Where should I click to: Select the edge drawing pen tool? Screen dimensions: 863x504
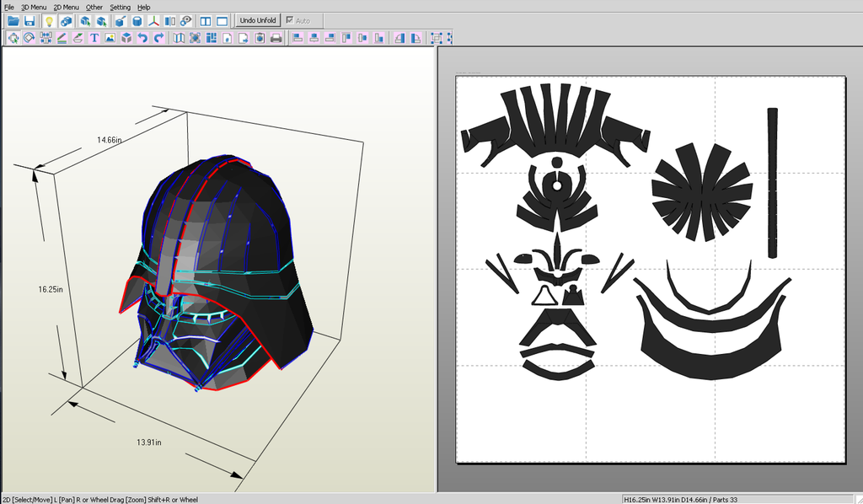pyautogui.click(x=61, y=37)
